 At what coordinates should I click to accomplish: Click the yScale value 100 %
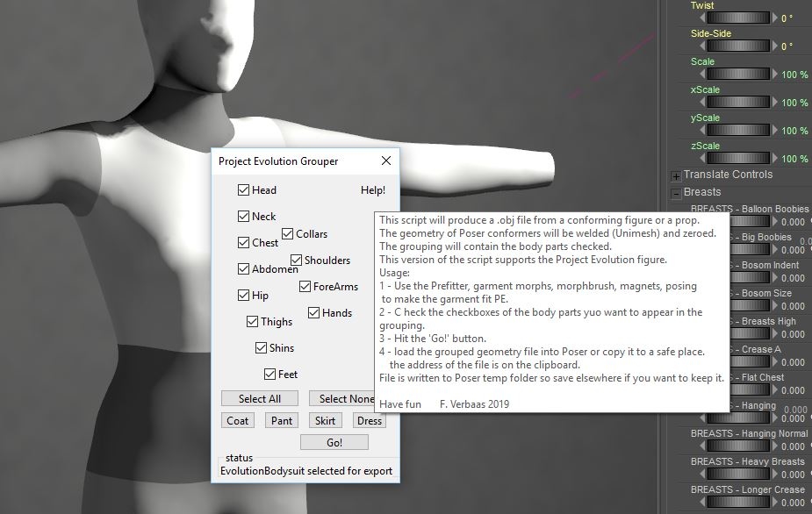[794, 131]
